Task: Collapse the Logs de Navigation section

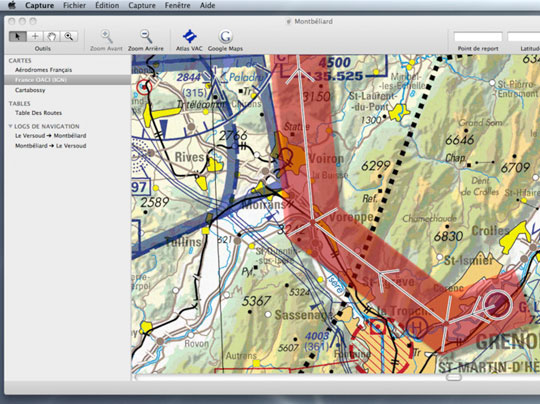Action: pyautogui.click(x=10, y=126)
